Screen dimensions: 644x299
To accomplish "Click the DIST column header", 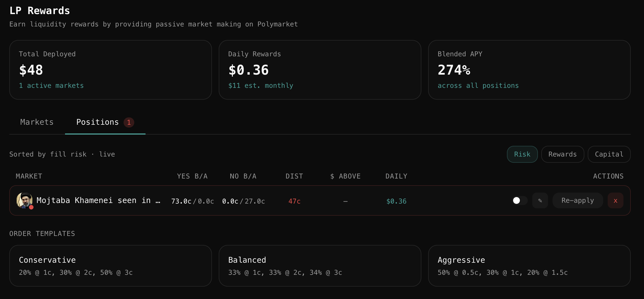I will 294,176.
